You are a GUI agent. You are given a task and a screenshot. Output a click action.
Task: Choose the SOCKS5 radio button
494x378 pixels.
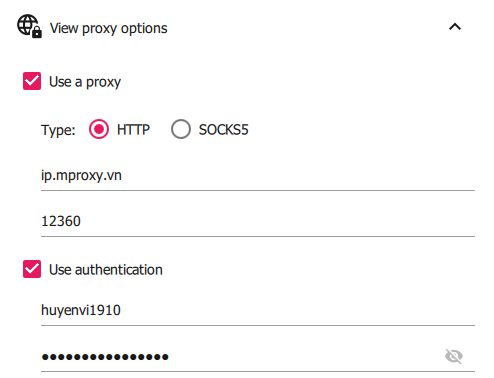click(181, 129)
